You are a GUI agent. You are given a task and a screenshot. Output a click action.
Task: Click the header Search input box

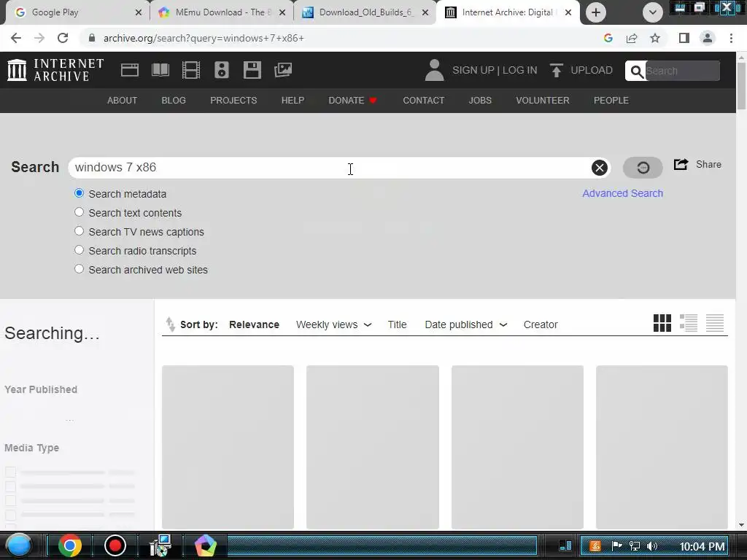pos(682,71)
